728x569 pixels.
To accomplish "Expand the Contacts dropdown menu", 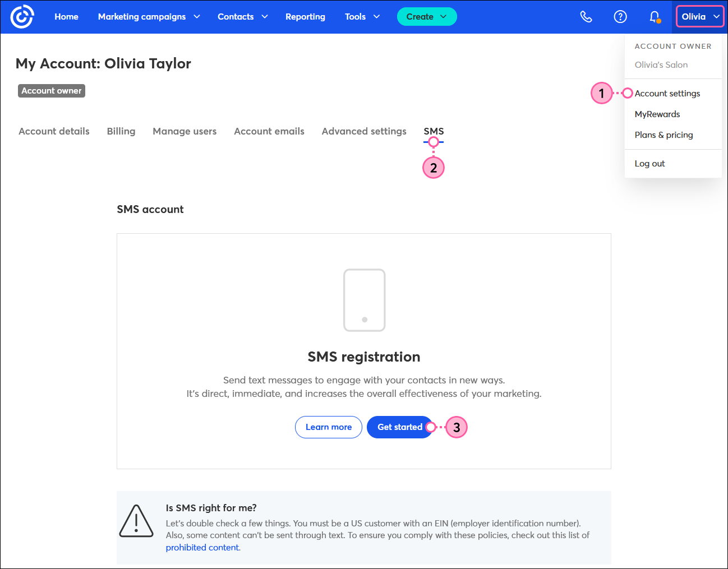I will click(x=242, y=17).
